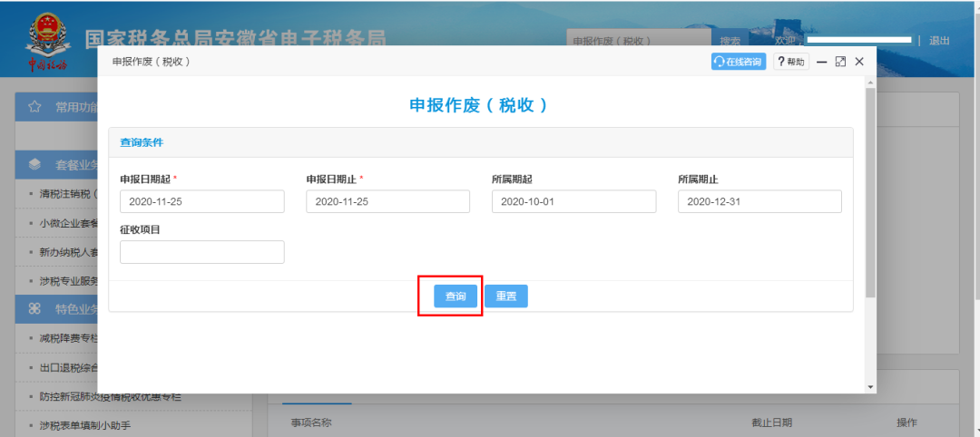Open 减税降费专栏 sidebar item
980x437 pixels.
69,338
